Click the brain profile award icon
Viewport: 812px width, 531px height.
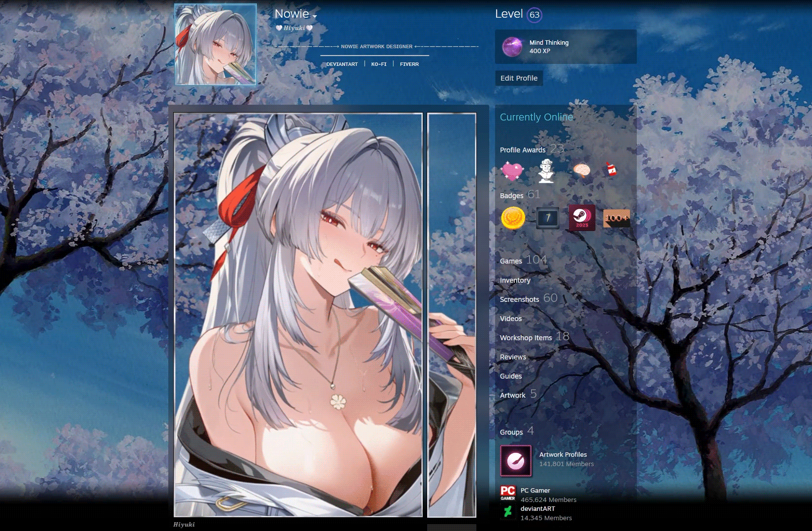(x=581, y=171)
